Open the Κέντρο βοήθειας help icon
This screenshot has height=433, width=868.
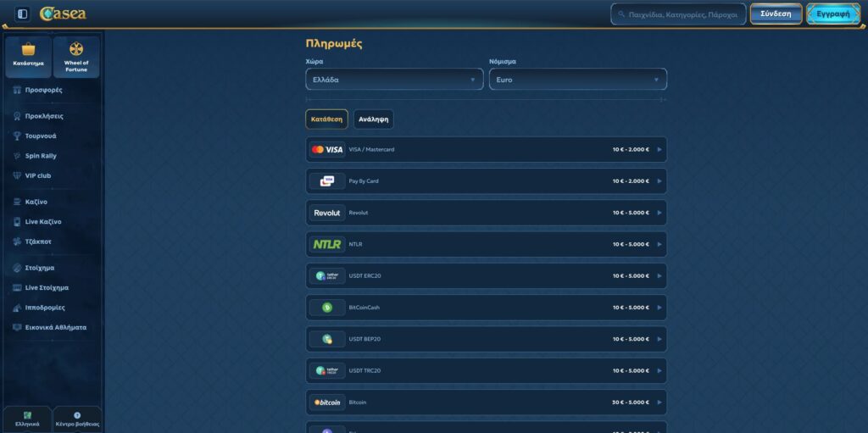77,415
